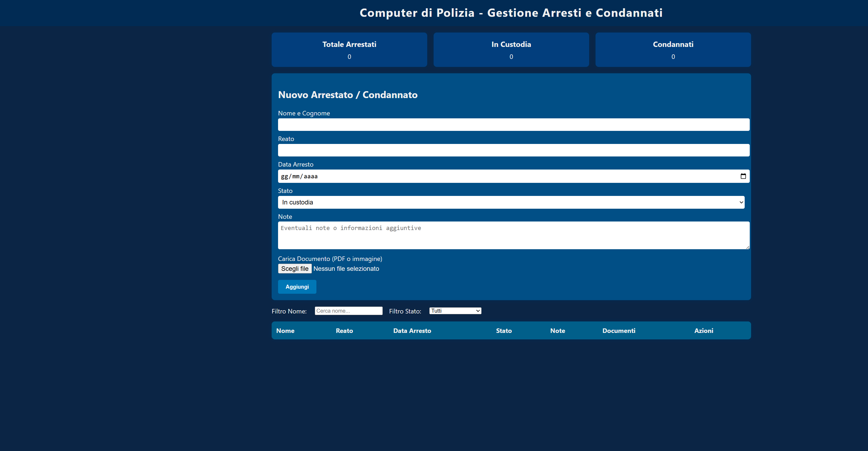This screenshot has width=868, height=451.
Task: Open the Filtro Stato dropdown set to Tutti
Action: (455, 311)
